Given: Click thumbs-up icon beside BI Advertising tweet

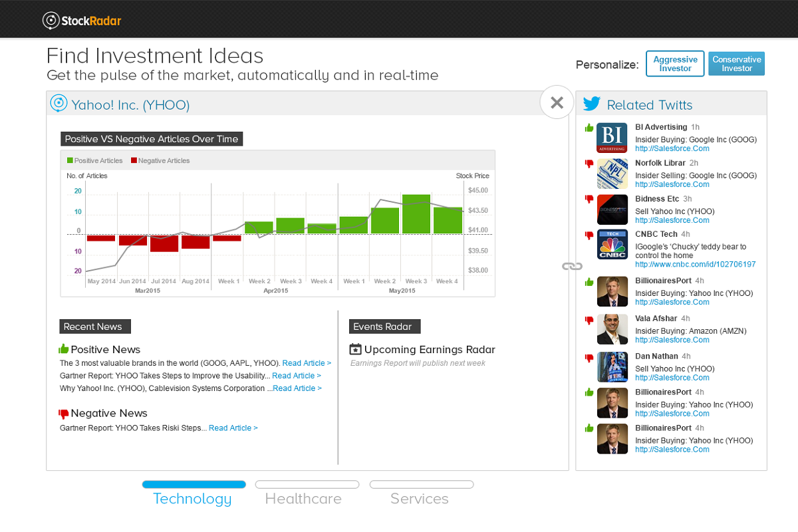Looking at the screenshot, I should [589, 128].
